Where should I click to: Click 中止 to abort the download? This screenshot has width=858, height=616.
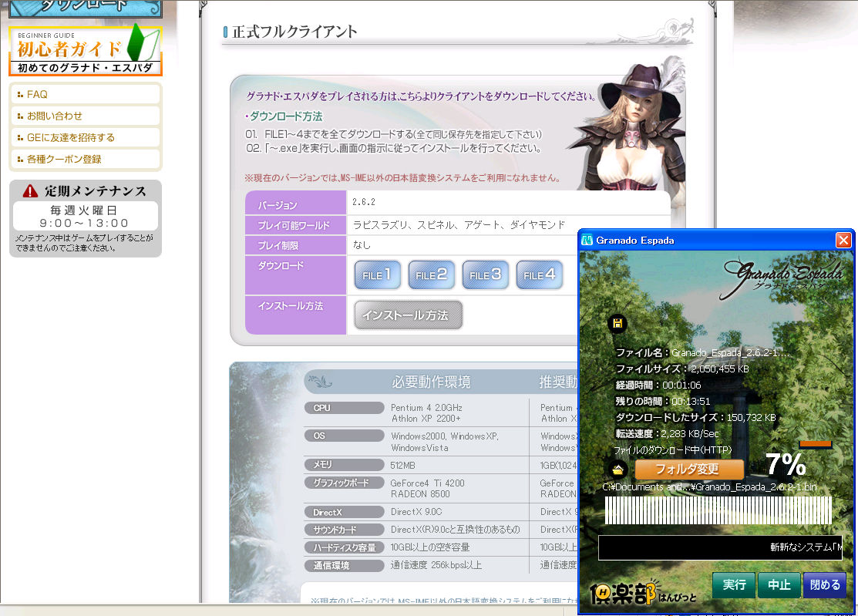(779, 585)
